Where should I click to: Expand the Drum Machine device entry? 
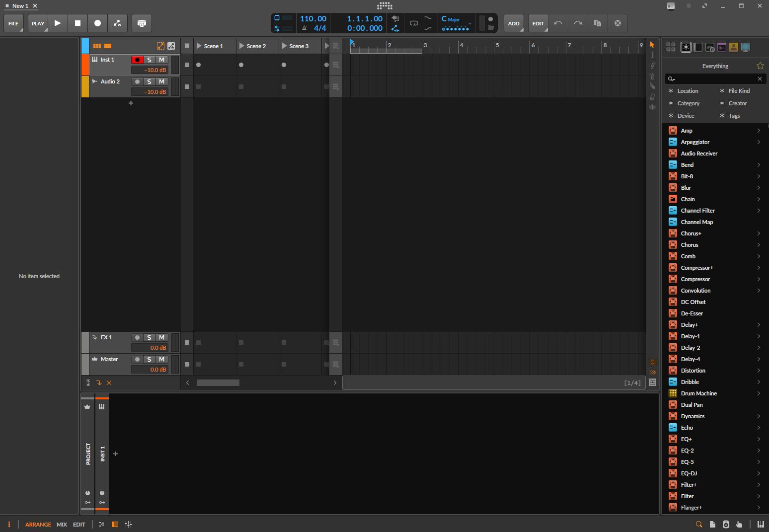coord(759,393)
